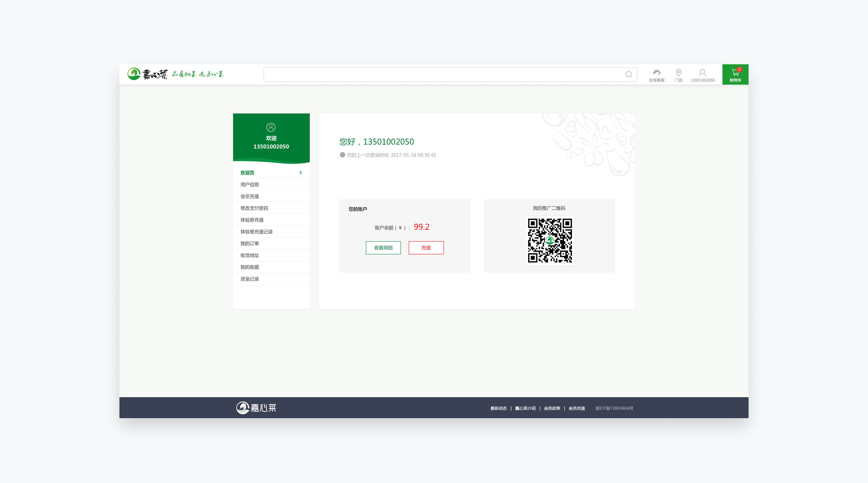Click the info icon beside last login time
Viewport: 868px width, 483px height.
(x=342, y=155)
